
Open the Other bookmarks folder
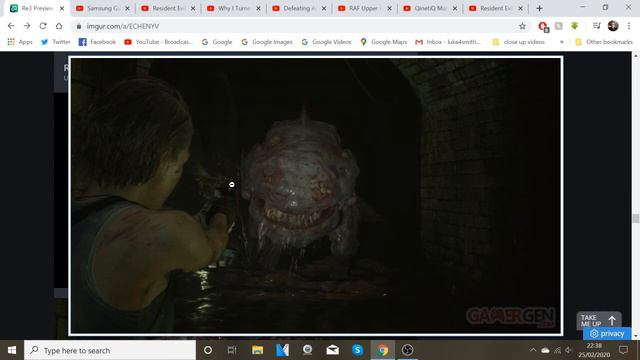(x=604, y=42)
